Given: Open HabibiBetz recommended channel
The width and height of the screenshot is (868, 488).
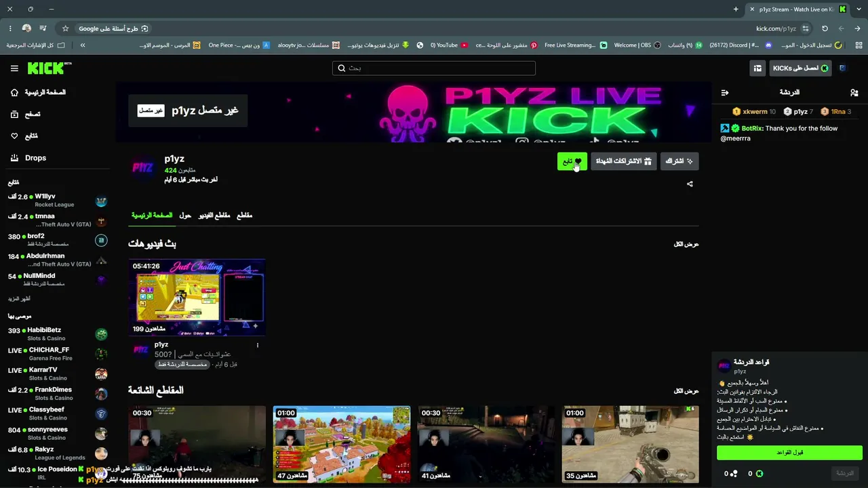Looking at the screenshot, I should click(58, 334).
